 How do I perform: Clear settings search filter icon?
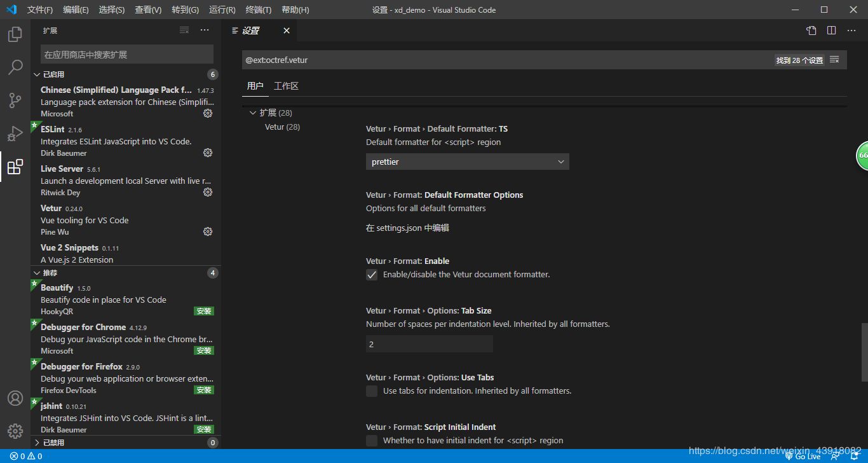pyautogui.click(x=834, y=60)
